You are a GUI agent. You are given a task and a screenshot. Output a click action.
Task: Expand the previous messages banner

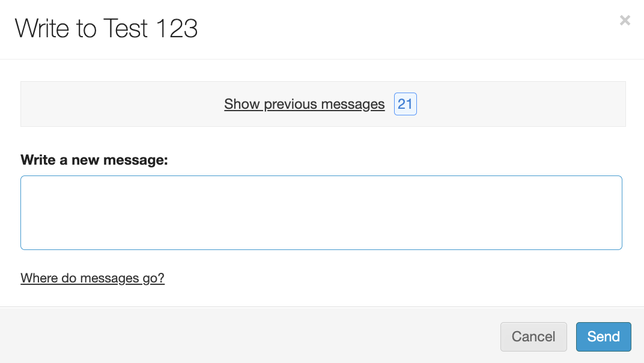point(304,104)
